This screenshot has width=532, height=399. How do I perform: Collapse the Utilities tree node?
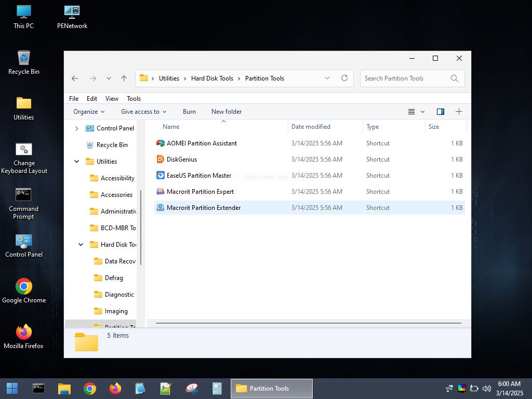(x=77, y=162)
